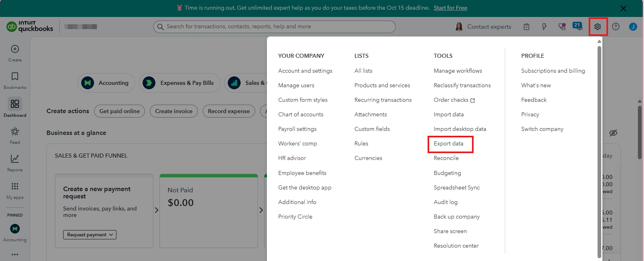Open Bookmarks in the left sidebar
This screenshot has width=644, height=261.
click(x=15, y=80)
